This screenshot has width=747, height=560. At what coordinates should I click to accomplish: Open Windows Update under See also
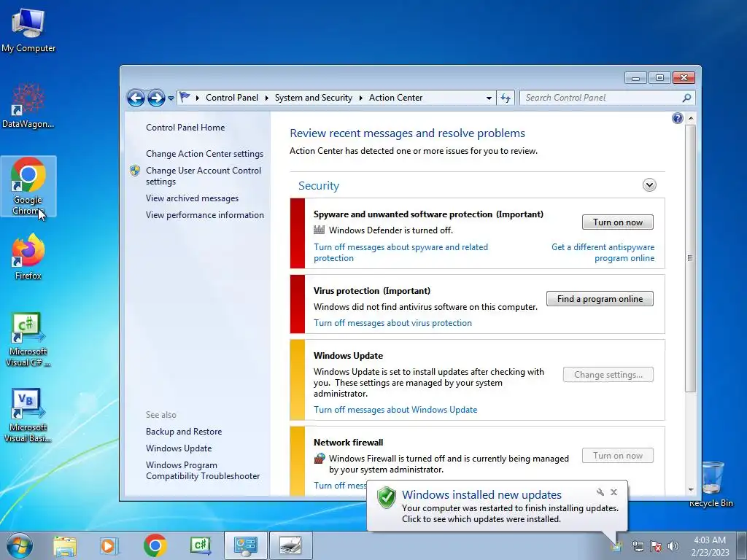tap(179, 448)
